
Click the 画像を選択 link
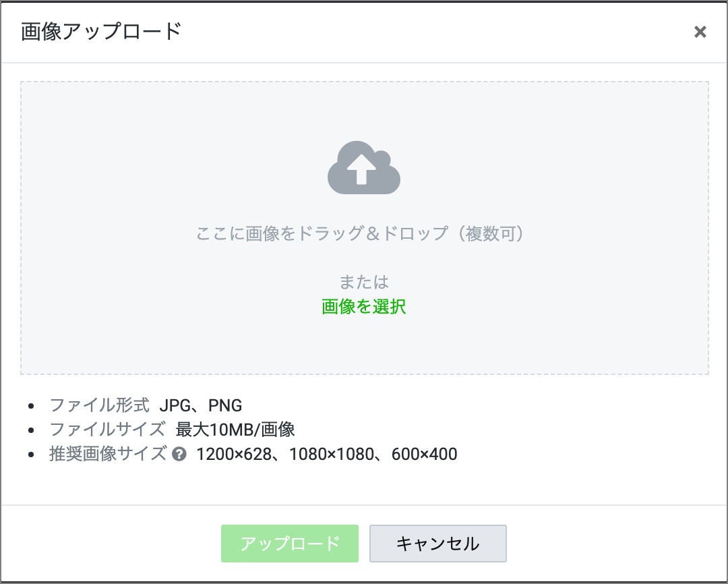[x=364, y=307]
